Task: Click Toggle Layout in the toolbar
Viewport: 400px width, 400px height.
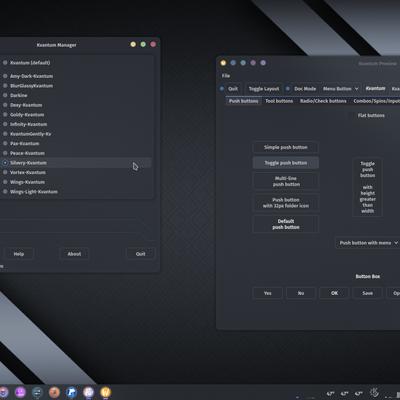Action: 264,89
